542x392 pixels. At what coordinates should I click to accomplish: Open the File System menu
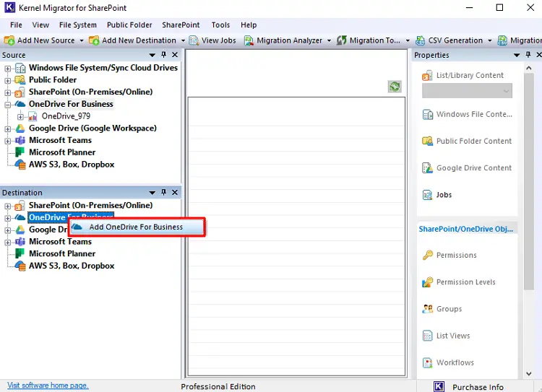[78, 25]
